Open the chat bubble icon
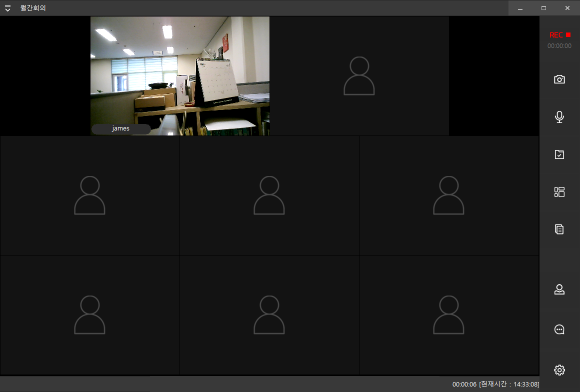This screenshot has height=392, width=580. coord(559,329)
